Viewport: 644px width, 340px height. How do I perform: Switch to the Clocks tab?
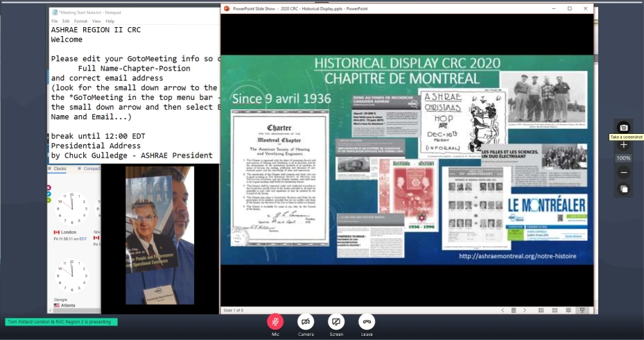[58, 169]
